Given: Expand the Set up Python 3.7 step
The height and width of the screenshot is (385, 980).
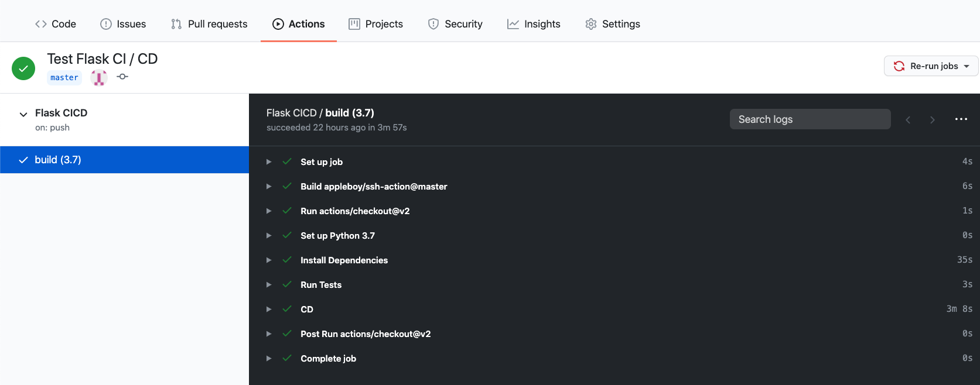Looking at the screenshot, I should pos(269,236).
